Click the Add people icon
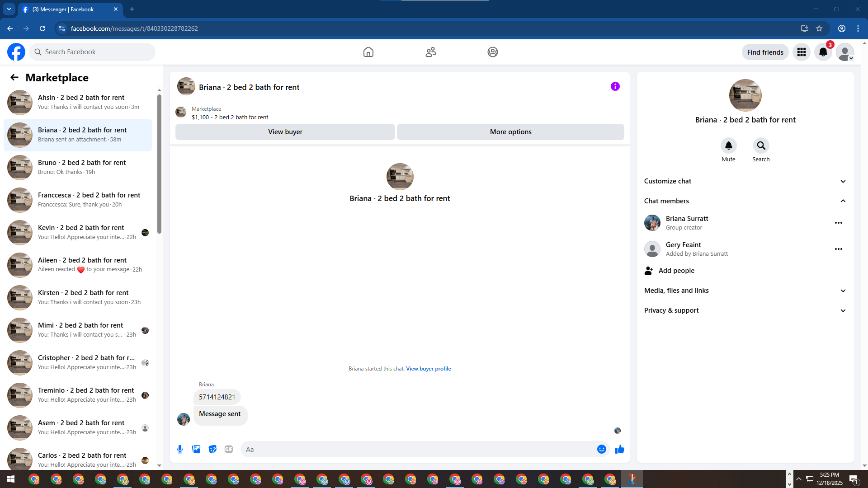Screen dimensions: 868x488 click(x=649, y=271)
